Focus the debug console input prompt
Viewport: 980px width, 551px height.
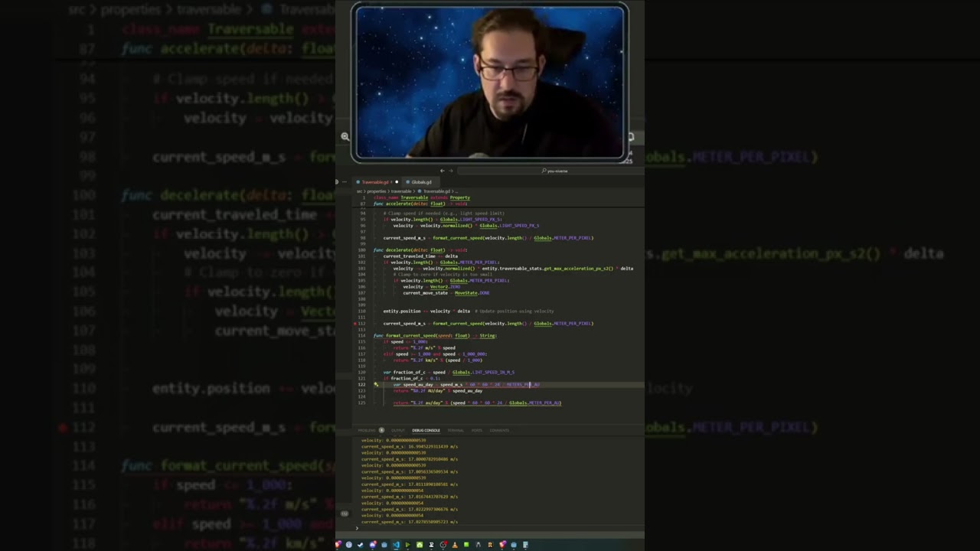[x=498, y=528]
